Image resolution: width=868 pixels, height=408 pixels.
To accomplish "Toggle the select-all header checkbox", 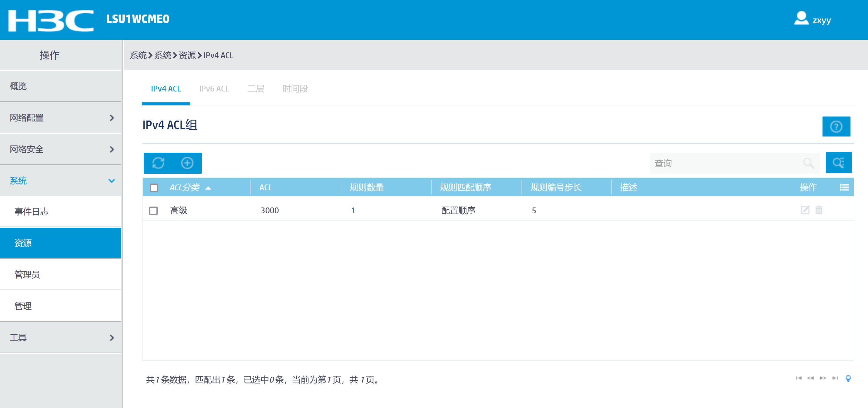I will coord(154,187).
